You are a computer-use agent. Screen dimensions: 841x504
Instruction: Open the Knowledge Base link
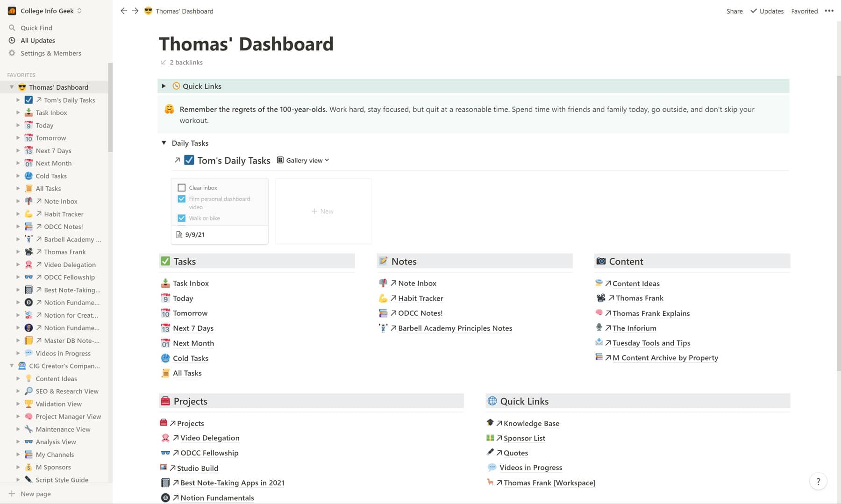(531, 423)
